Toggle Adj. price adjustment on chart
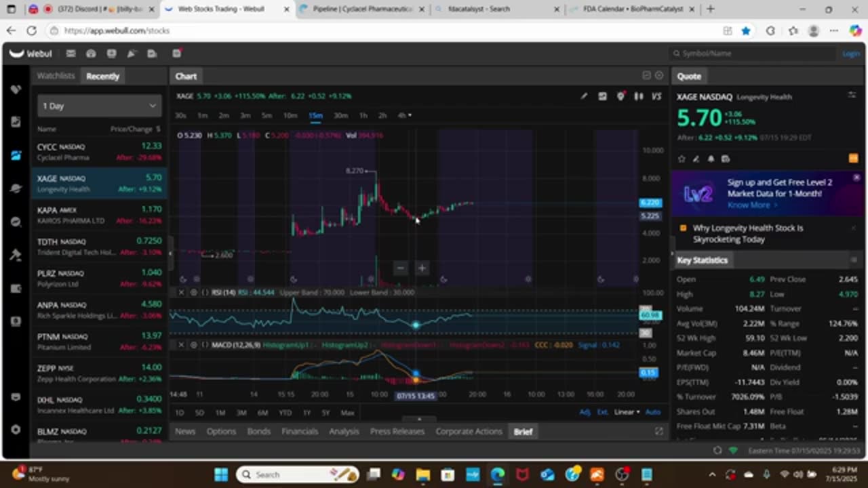The height and width of the screenshot is (488, 868). pyautogui.click(x=585, y=412)
